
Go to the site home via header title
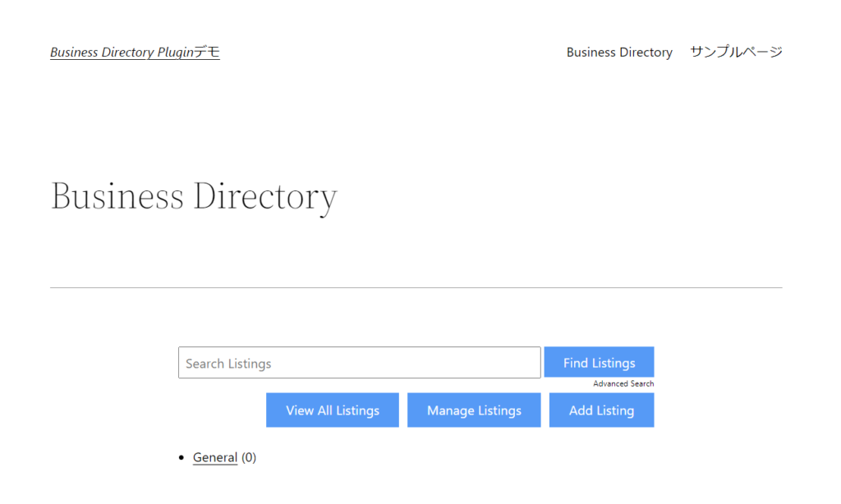(x=135, y=53)
